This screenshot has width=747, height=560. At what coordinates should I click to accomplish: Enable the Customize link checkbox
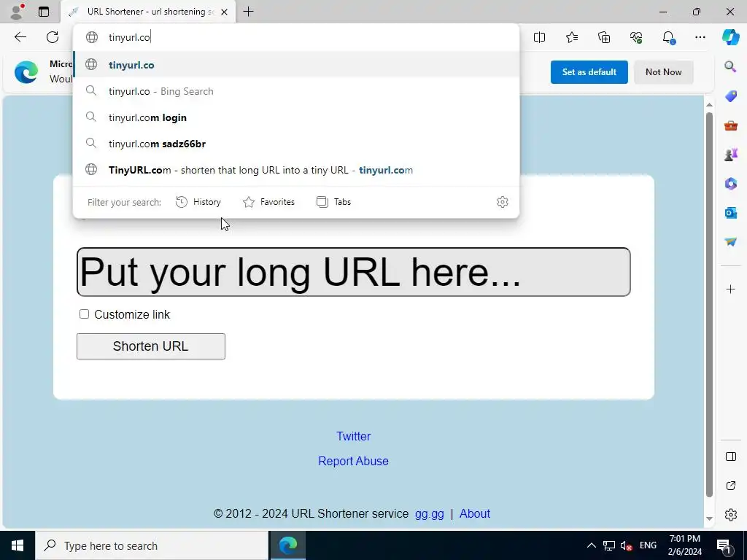85,314
